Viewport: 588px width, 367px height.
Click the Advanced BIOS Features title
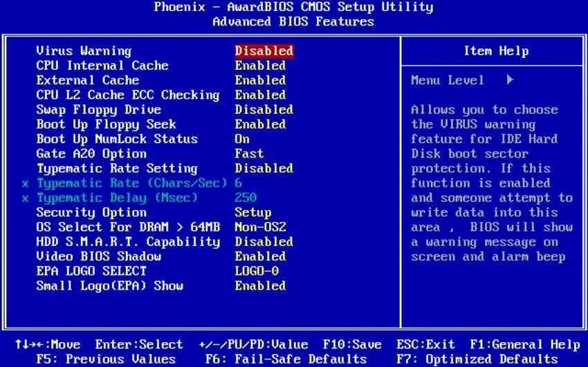(x=293, y=21)
